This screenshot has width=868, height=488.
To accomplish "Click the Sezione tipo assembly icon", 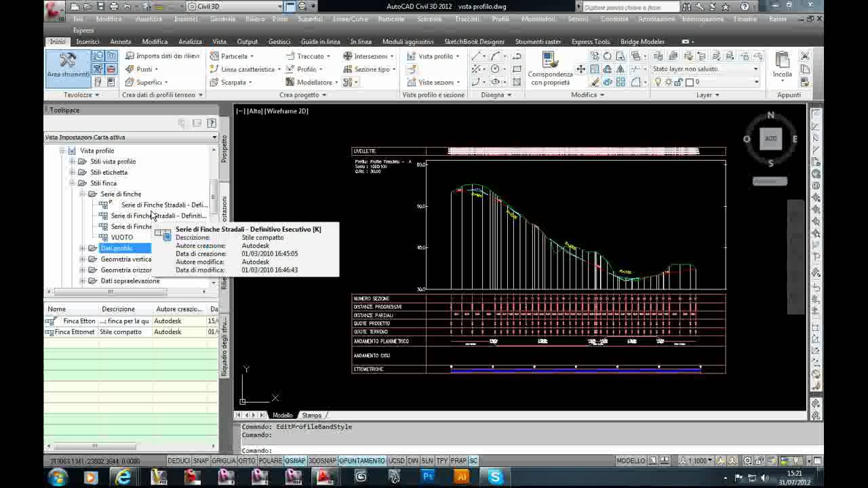I will click(347, 69).
